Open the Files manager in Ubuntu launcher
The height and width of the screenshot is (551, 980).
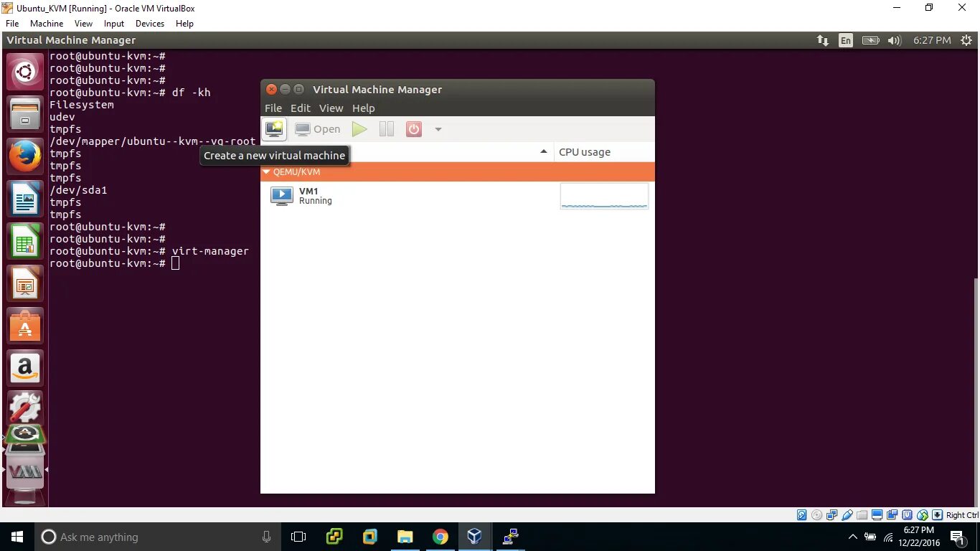[25, 114]
